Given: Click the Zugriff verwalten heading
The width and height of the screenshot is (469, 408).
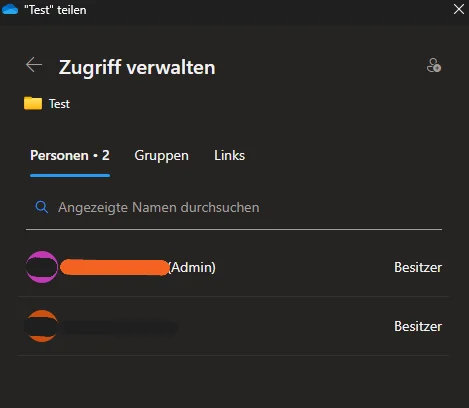Looking at the screenshot, I should click(x=137, y=67).
